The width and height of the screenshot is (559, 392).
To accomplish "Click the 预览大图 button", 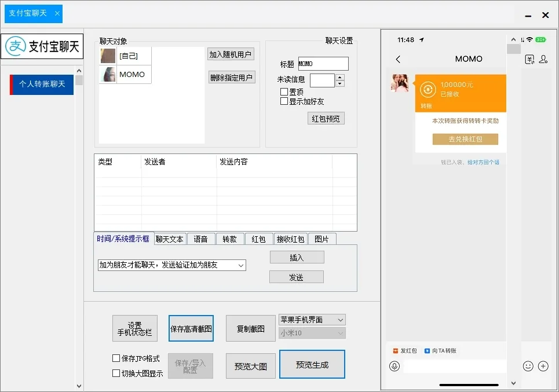I will [251, 366].
